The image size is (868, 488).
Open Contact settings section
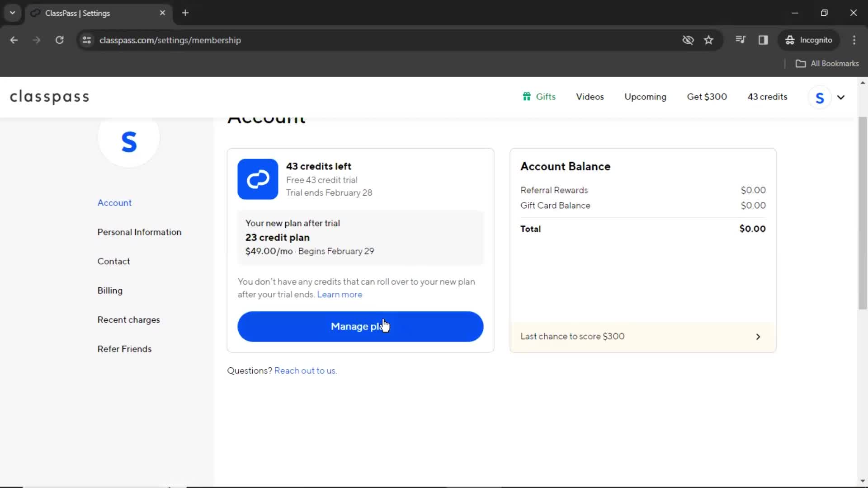coord(113,261)
